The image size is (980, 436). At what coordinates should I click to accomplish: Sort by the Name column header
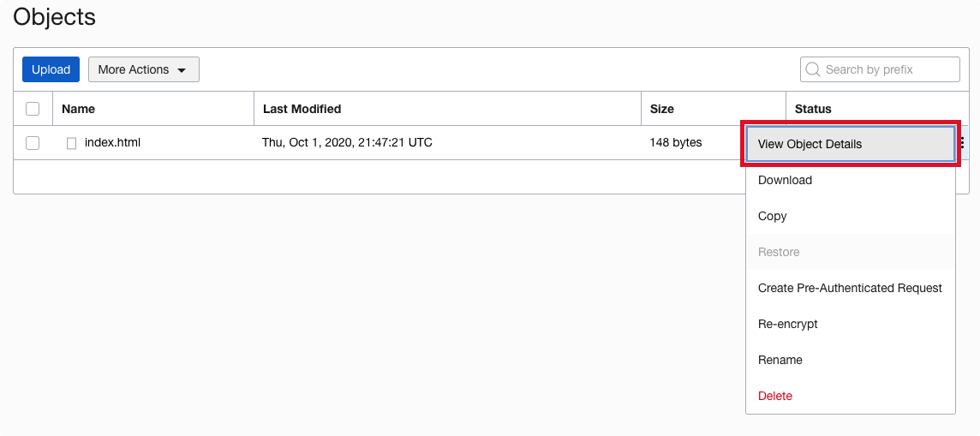click(78, 109)
